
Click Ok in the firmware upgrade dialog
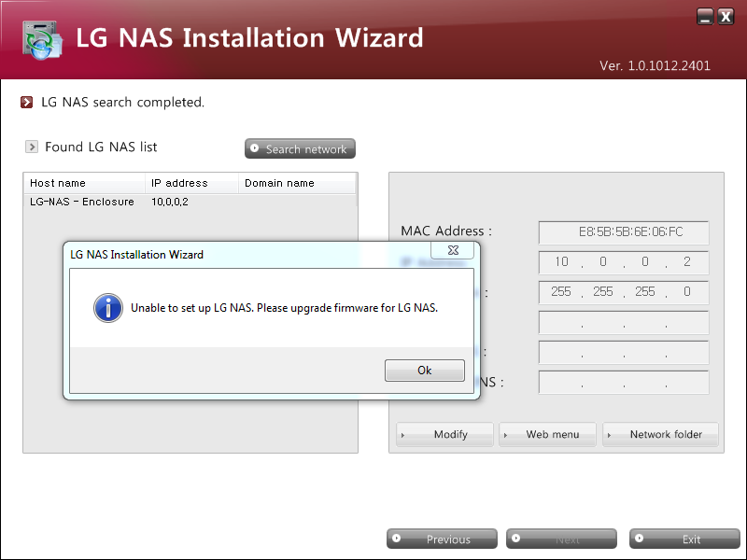[425, 370]
